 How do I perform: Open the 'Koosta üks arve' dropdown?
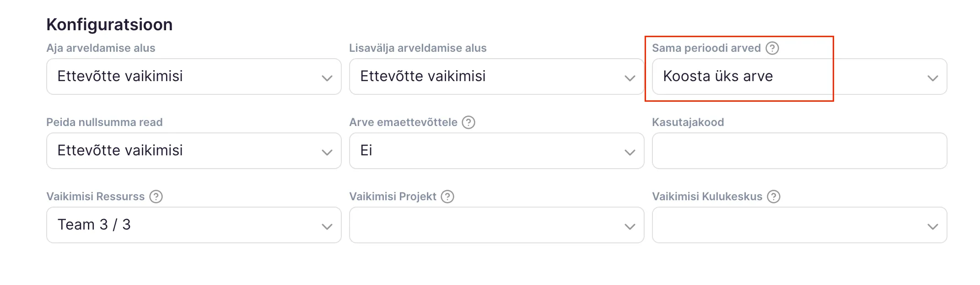[x=799, y=77]
